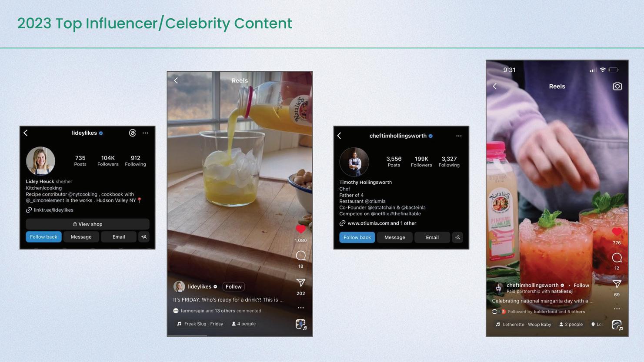
Task: View farmersgin and 13 others comments
Action: (x=221, y=311)
